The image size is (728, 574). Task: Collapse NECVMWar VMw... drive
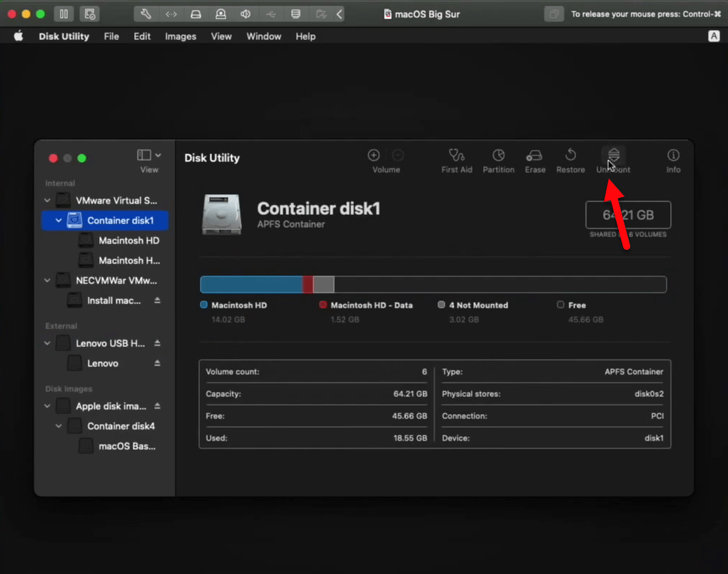[47, 281]
